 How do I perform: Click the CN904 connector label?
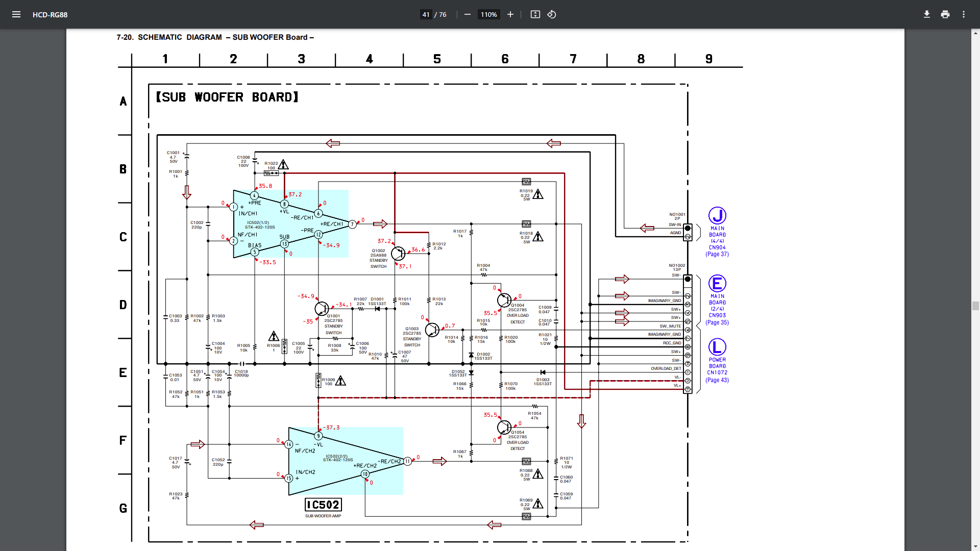717,247
